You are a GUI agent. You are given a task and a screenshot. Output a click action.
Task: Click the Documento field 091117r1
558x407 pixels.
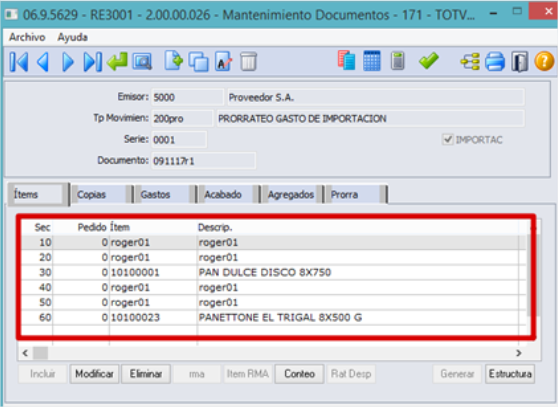click(204, 161)
